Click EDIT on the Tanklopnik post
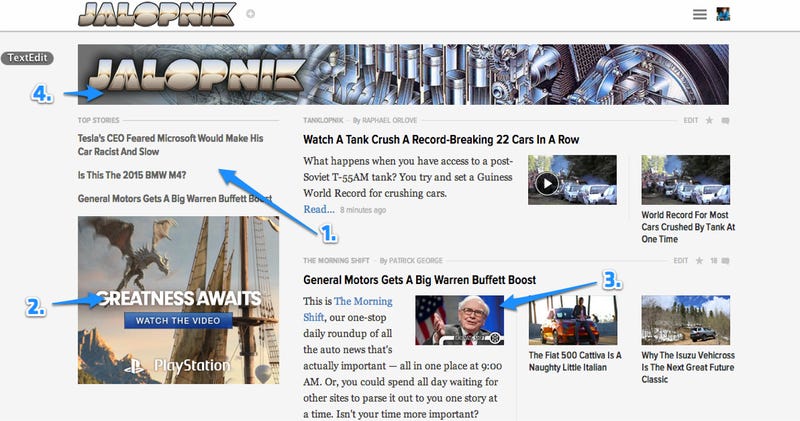This screenshot has height=421, width=800. click(691, 120)
